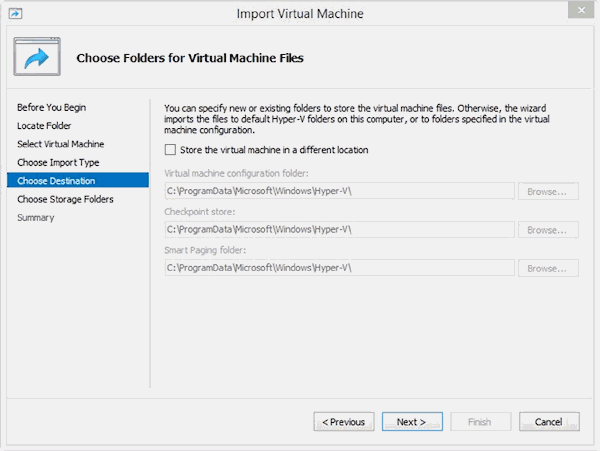Open the Select Virtual Machine step
The image size is (600, 451).
60,144
